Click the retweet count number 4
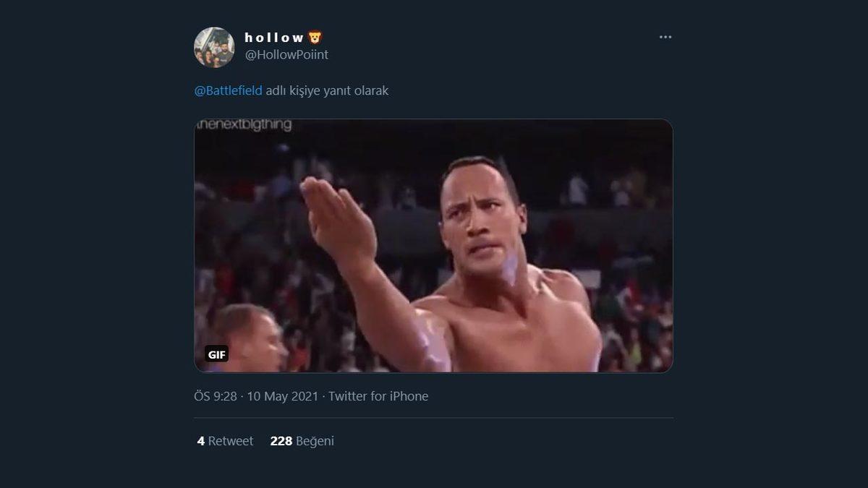 tap(200, 441)
